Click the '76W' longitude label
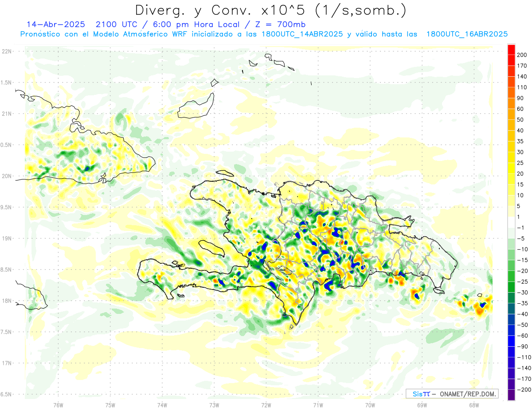Screen dimensions: 532x411 tap(58, 405)
